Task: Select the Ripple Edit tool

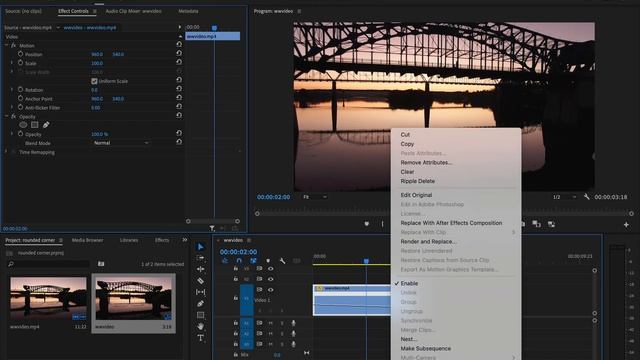Action: click(x=200, y=269)
